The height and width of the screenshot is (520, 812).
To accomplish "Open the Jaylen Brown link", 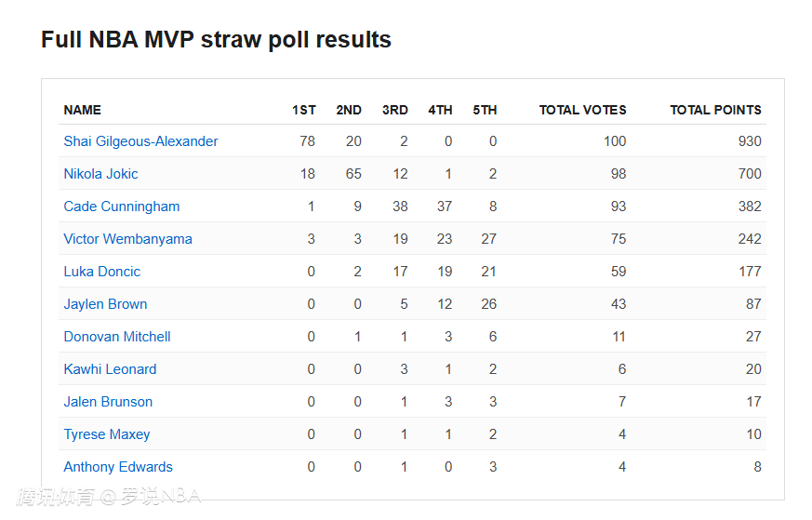I will click(x=105, y=304).
